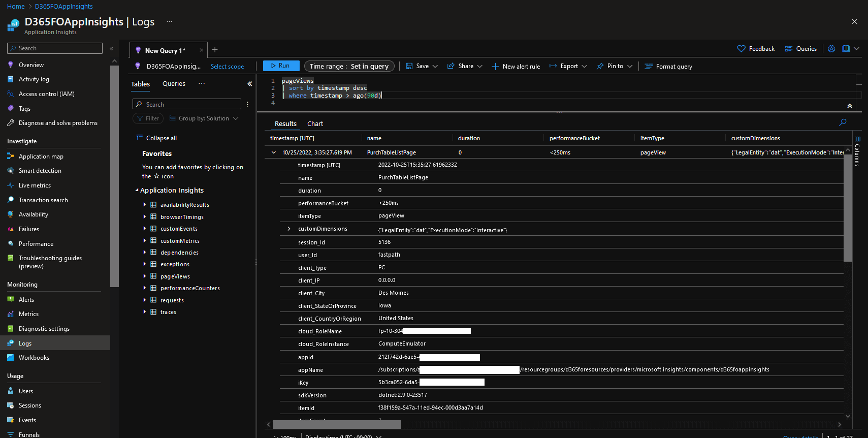Click Collapse all in tables panel
The image size is (868, 438).
(156, 138)
